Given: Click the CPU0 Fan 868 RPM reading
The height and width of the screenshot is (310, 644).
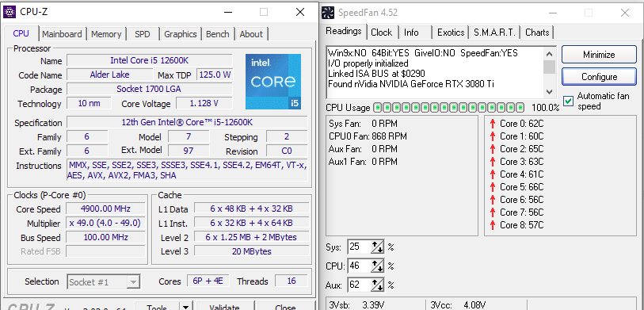Looking at the screenshot, I should coord(368,136).
